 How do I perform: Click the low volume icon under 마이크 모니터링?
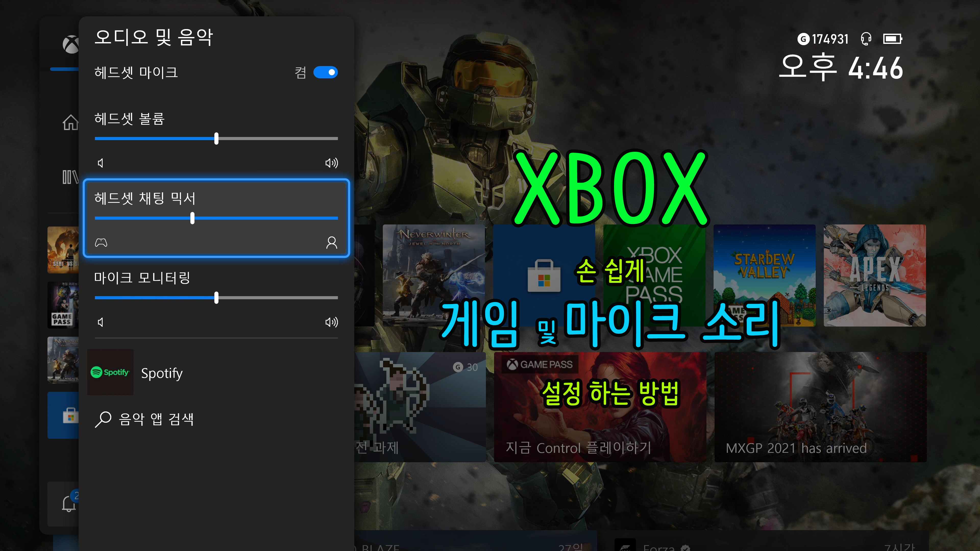pyautogui.click(x=101, y=322)
